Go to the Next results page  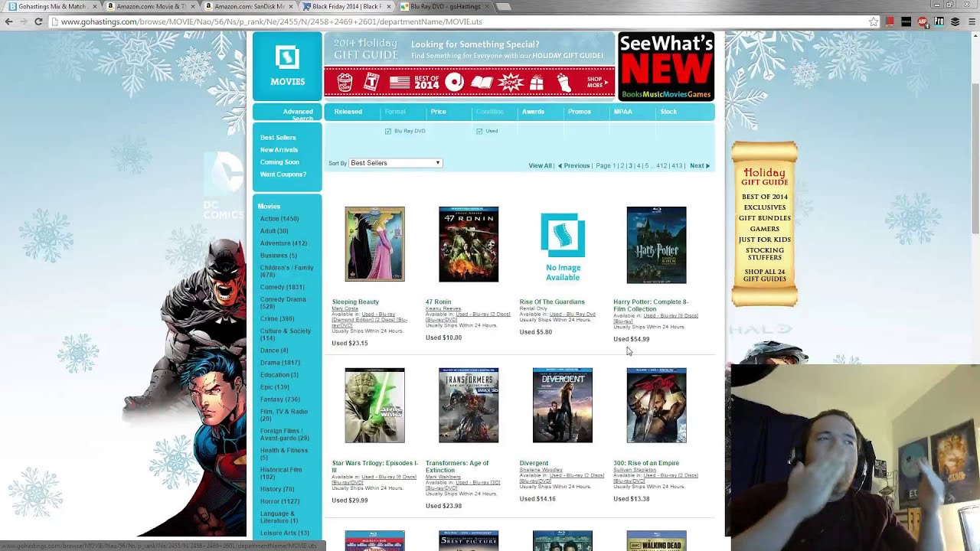(700, 166)
